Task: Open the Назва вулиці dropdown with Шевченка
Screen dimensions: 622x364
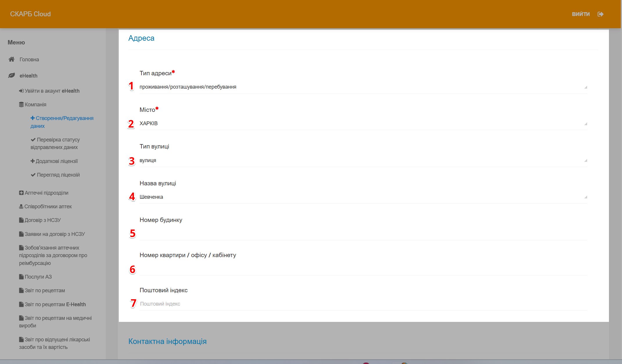Action: click(x=363, y=197)
